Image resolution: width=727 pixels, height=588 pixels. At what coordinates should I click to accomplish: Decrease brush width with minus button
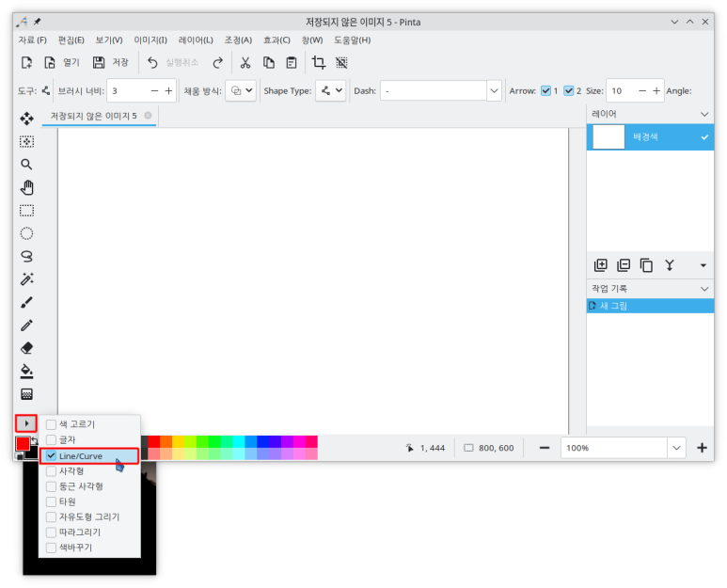pos(154,91)
